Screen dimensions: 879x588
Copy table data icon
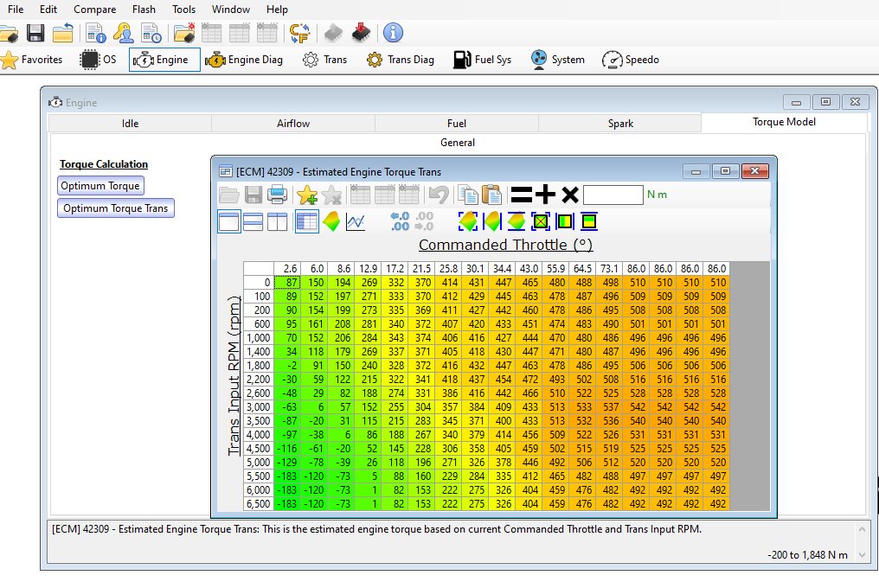[x=467, y=195]
